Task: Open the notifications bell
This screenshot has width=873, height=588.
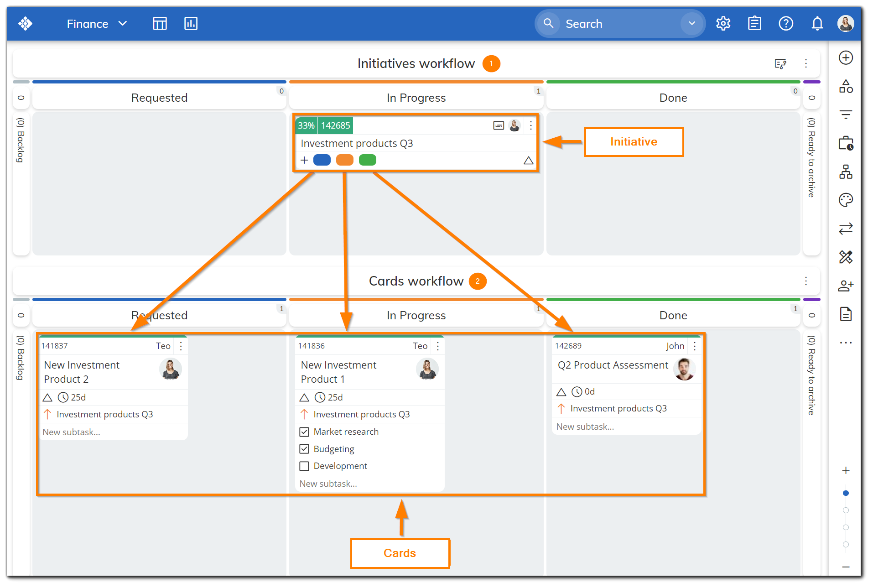Action: [817, 23]
